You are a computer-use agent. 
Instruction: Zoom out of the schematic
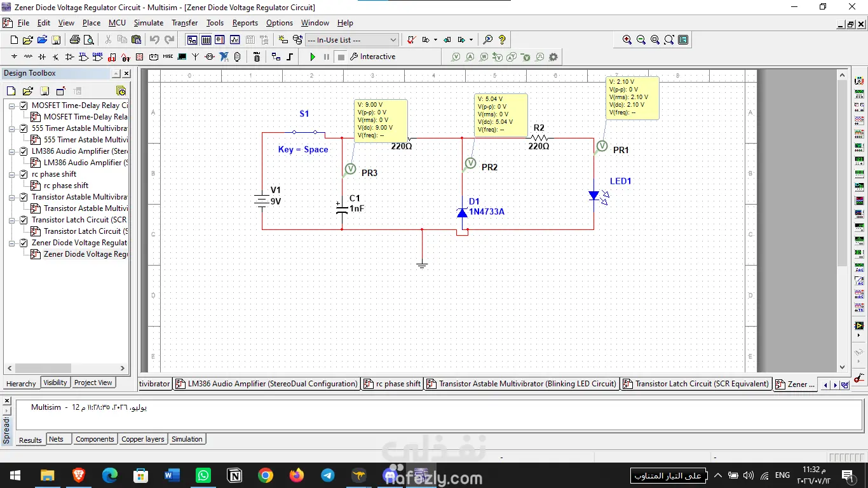641,39
